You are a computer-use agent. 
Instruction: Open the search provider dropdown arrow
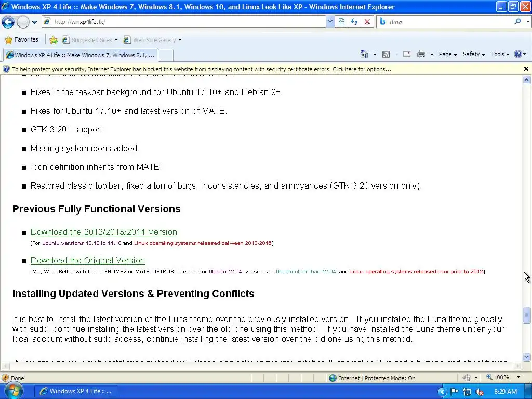point(528,22)
